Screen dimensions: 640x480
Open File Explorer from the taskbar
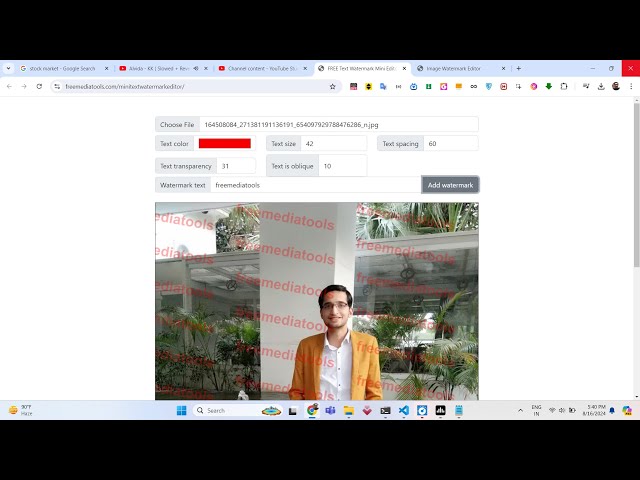coord(349,410)
